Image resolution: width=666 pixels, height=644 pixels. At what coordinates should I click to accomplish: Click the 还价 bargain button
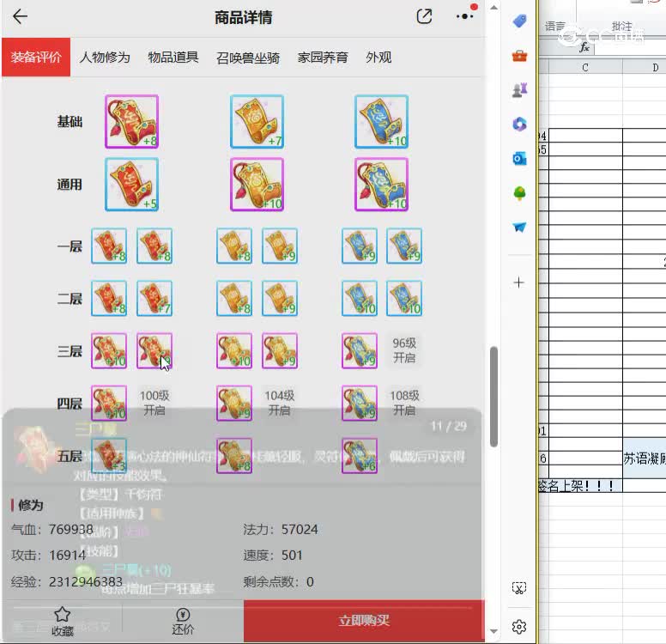[183, 622]
